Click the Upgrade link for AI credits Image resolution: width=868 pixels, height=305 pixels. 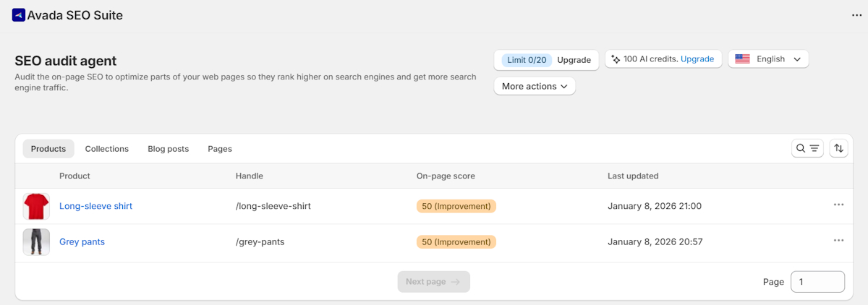697,59
